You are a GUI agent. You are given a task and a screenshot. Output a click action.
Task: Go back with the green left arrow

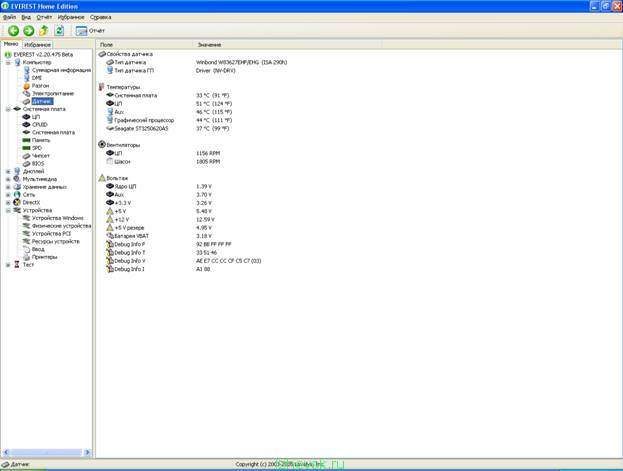pos(14,31)
